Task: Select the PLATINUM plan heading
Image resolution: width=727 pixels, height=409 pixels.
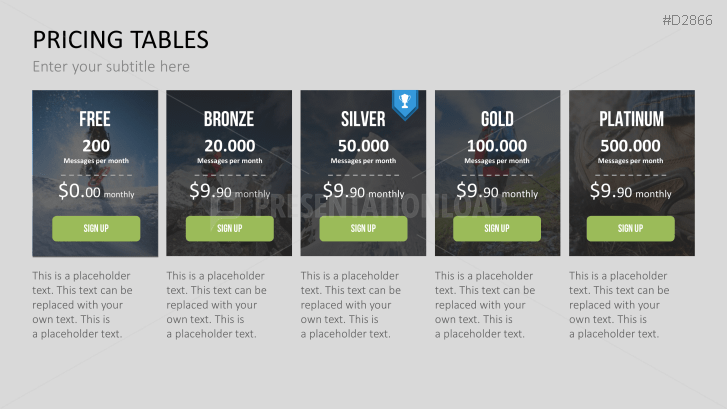Action: click(631, 120)
